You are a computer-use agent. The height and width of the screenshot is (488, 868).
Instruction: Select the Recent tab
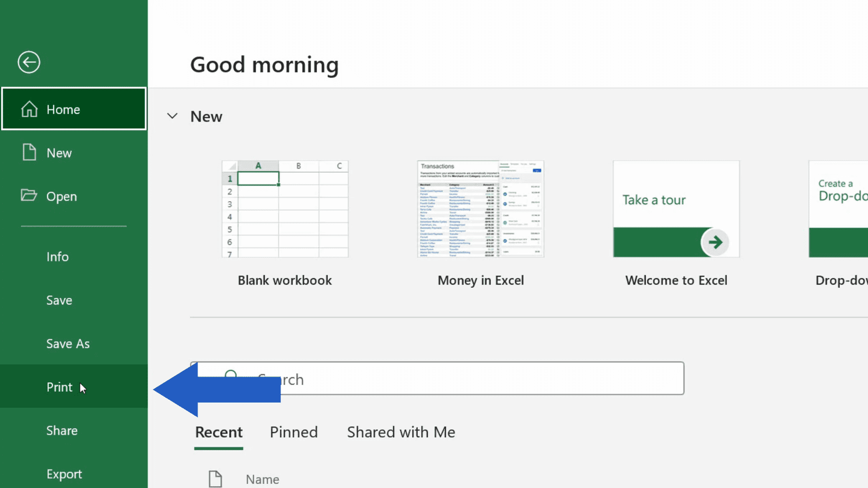[218, 431]
